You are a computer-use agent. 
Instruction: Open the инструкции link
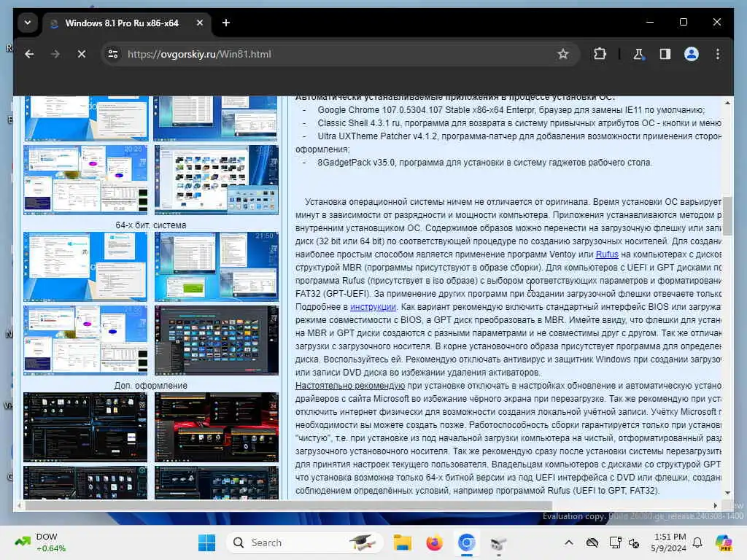373,307
